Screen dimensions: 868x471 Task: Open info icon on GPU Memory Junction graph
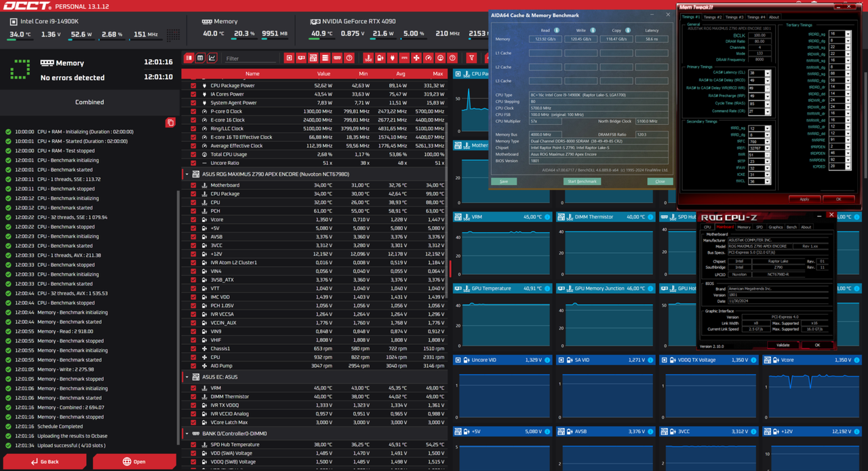650,288
